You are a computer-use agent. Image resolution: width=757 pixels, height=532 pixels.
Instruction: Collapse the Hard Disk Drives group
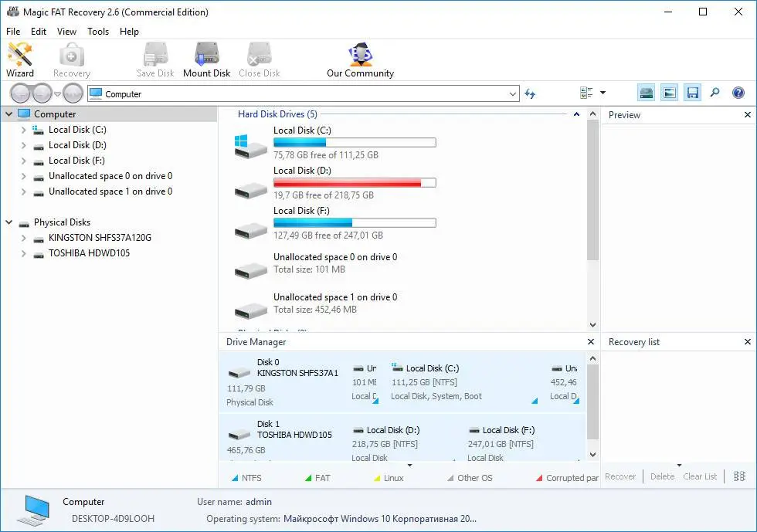click(x=576, y=114)
